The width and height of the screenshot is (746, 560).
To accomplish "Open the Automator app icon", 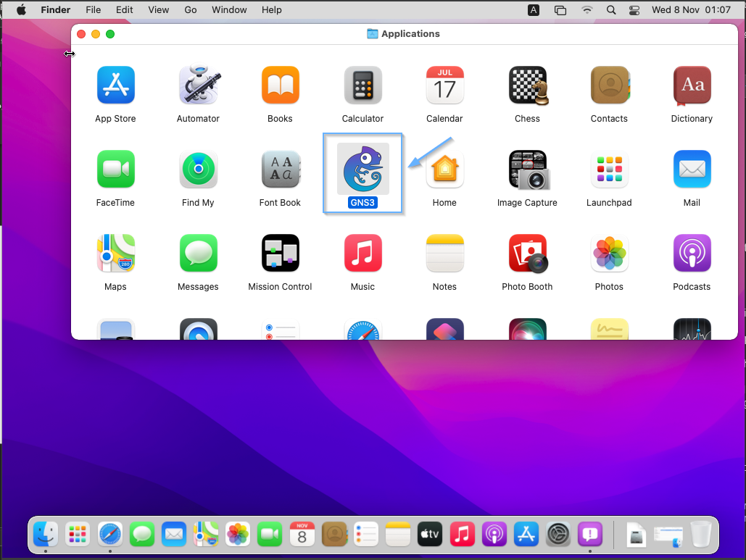I will [198, 85].
